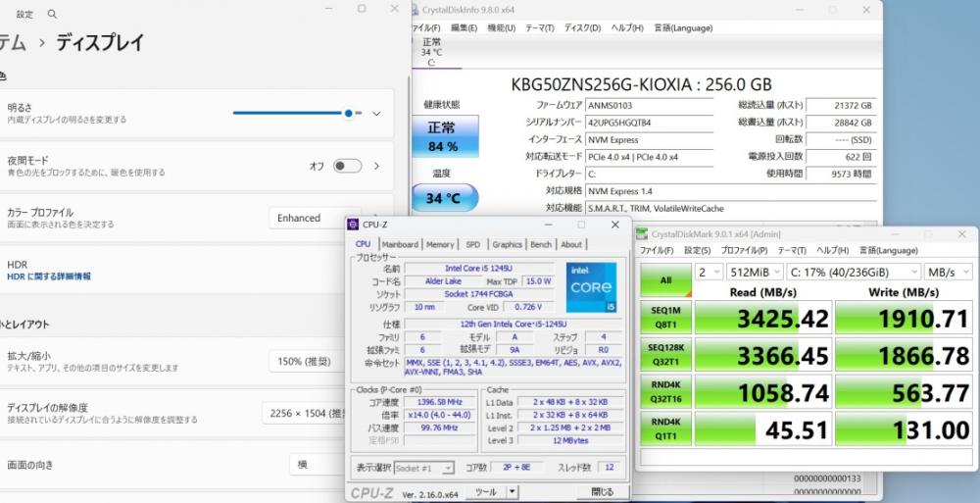The width and height of the screenshot is (980, 503).
Task: Select the C: drive status in disk bar
Action: pos(432,52)
